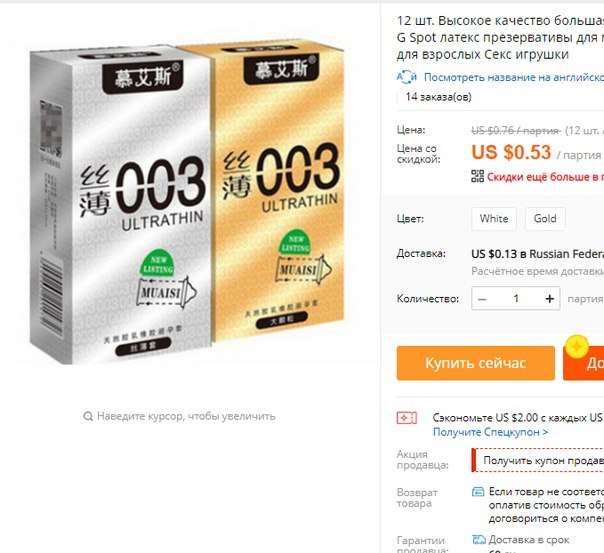Image resolution: width=604 pixels, height=553 pixels.
Task: Click the plus quantity button
Action: click(550, 299)
